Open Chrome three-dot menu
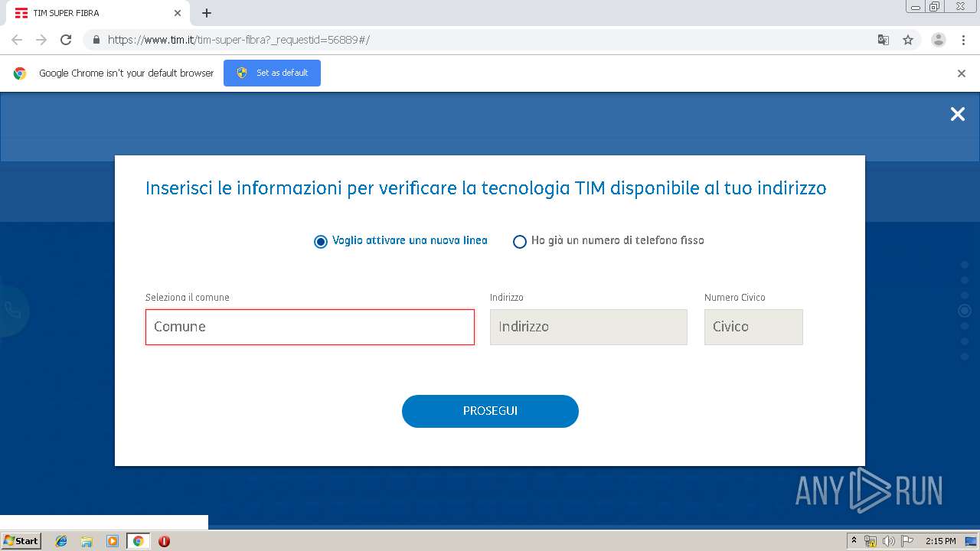Image resolution: width=980 pixels, height=551 pixels. tap(963, 40)
